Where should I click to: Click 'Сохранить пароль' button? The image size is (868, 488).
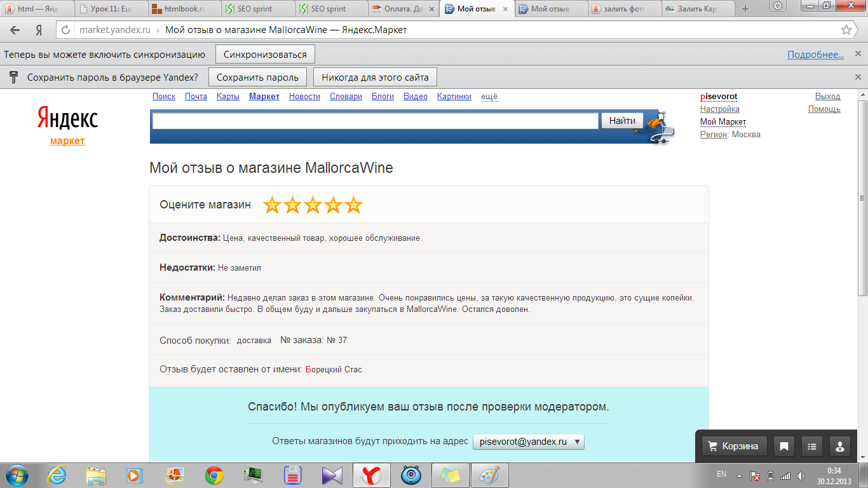pos(257,78)
